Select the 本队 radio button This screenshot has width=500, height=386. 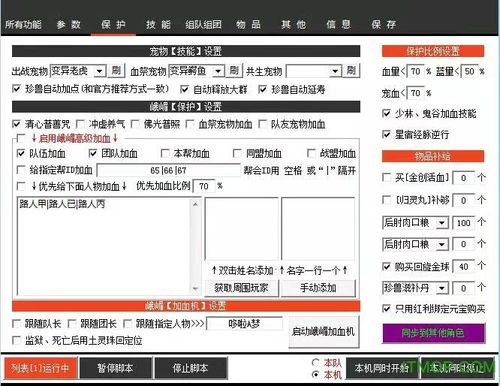[x=315, y=362]
